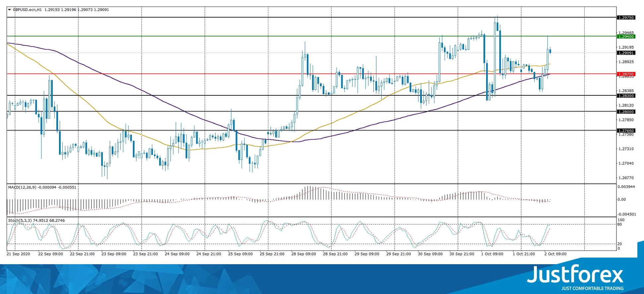This screenshot has height=294, width=644.
Task: Click the 1.27310 price scale value
Action: click(626, 149)
